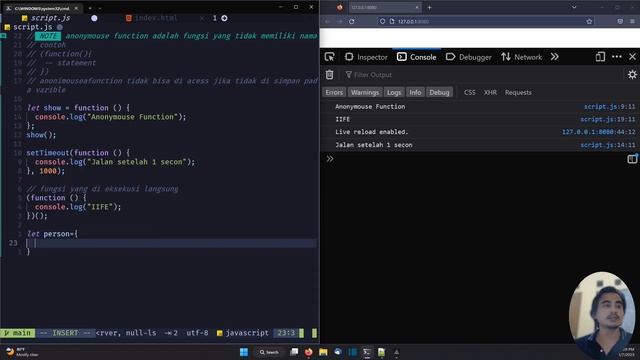Click the Firefox address bar

pyautogui.click(x=486, y=21)
